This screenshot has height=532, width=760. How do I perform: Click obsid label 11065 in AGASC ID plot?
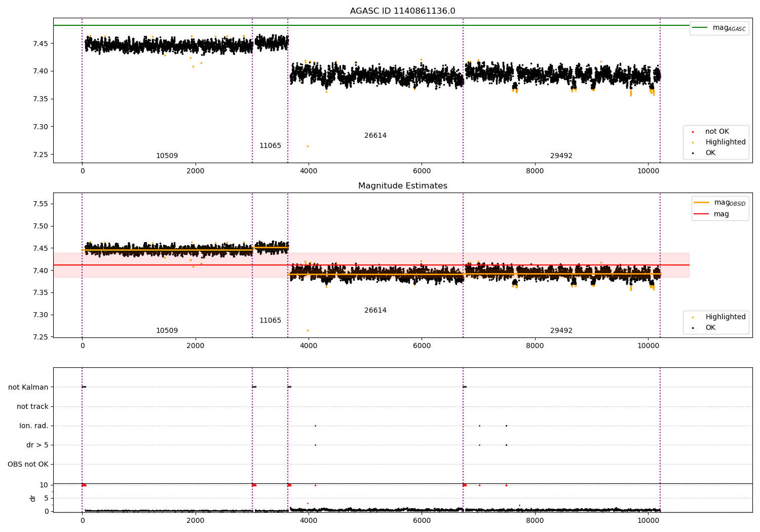[270, 145]
